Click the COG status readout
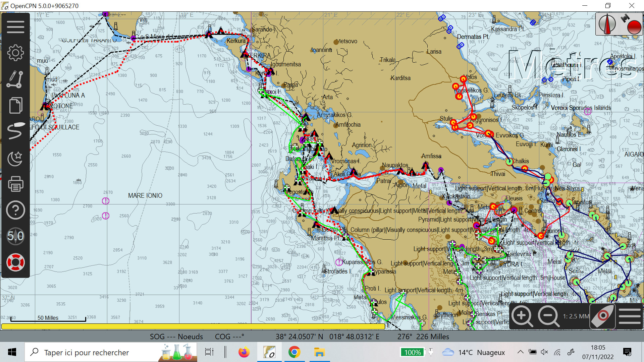This screenshot has width=644, height=362. (x=229, y=337)
